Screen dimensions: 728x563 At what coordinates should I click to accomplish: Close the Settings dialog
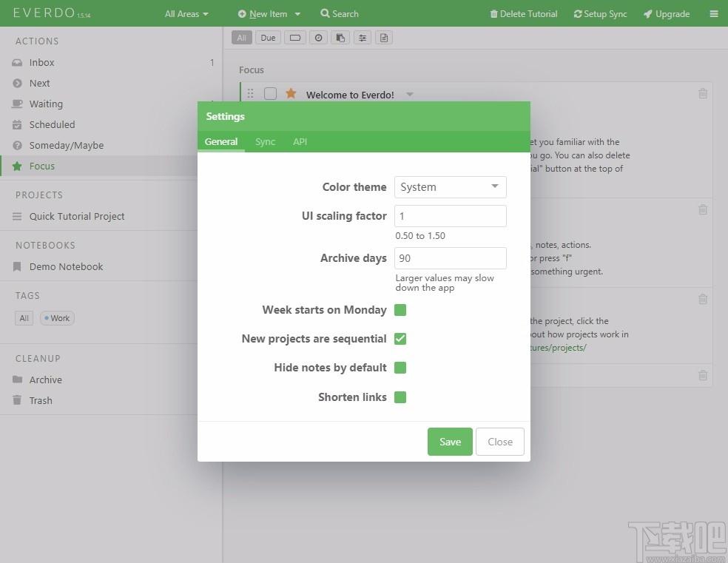(500, 442)
